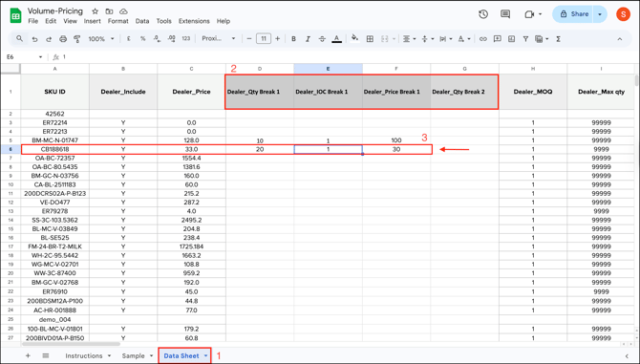Open the name box dropdown arrow
640x364 pixels.
40,57
